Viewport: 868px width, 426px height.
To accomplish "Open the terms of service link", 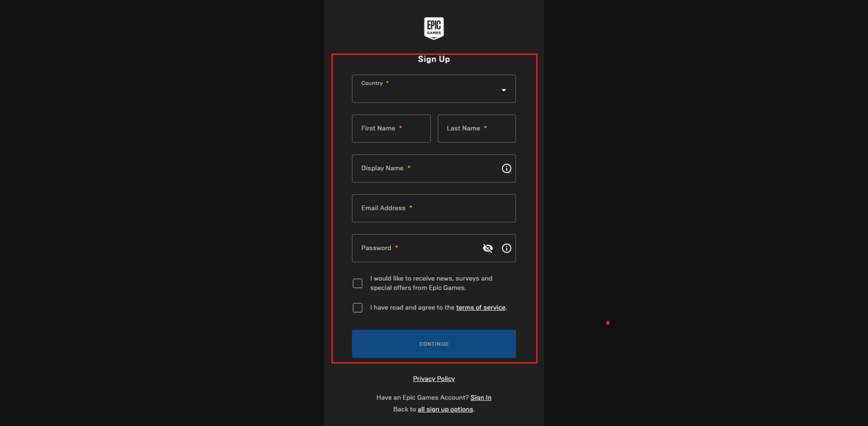I will tap(480, 307).
